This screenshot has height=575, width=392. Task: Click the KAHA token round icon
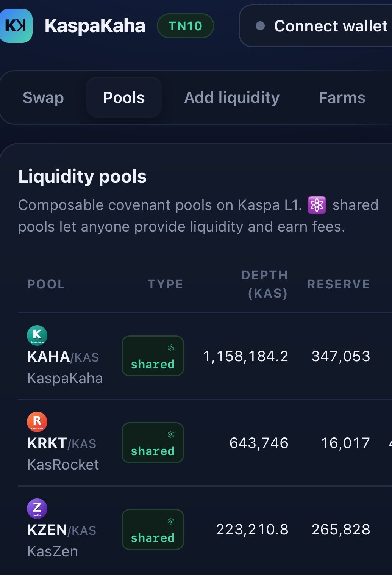point(37,335)
